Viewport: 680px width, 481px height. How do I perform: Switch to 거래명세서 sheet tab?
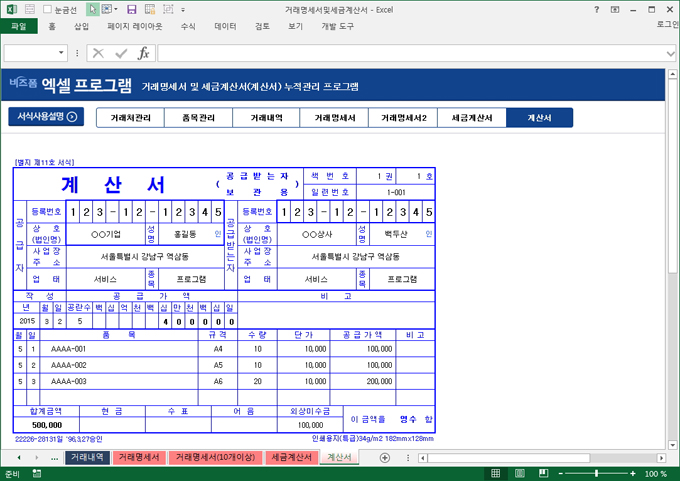coord(139,457)
